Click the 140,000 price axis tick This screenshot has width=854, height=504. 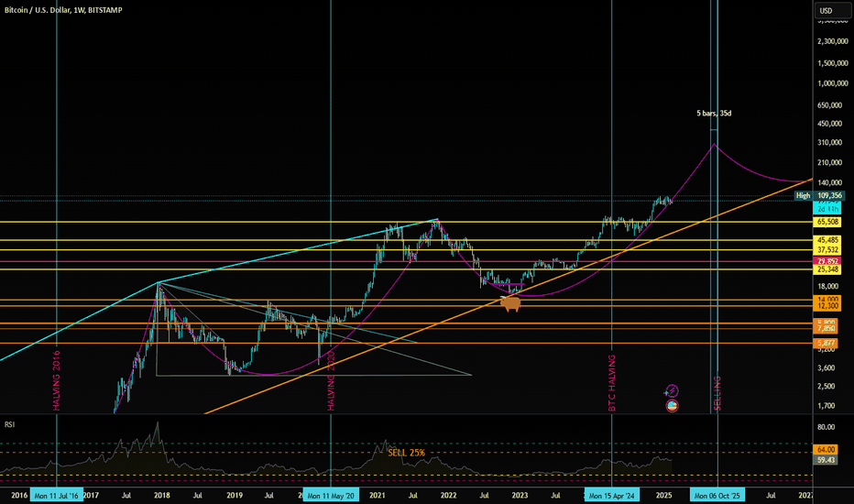pyautogui.click(x=829, y=182)
